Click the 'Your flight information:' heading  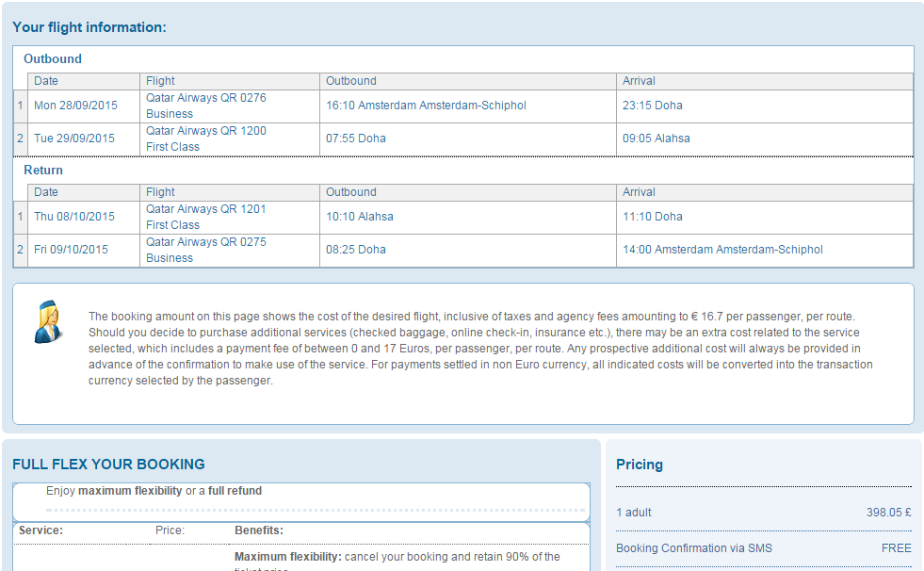pos(89,27)
